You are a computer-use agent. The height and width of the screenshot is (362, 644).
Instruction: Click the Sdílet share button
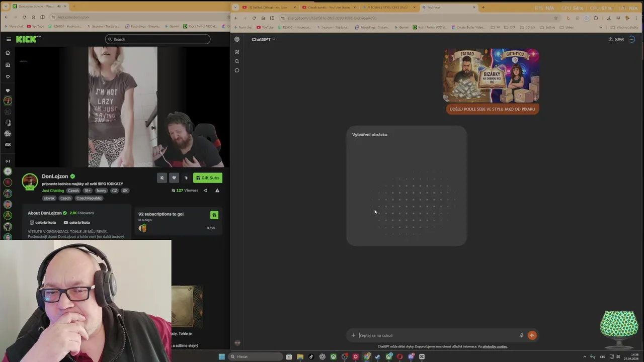[616, 39]
